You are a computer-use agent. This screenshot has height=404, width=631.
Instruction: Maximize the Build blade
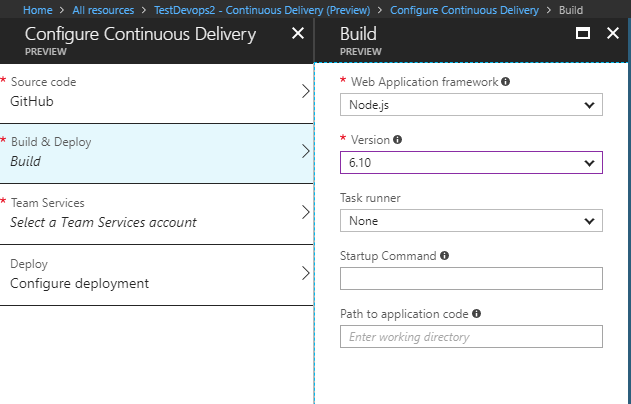coord(583,33)
